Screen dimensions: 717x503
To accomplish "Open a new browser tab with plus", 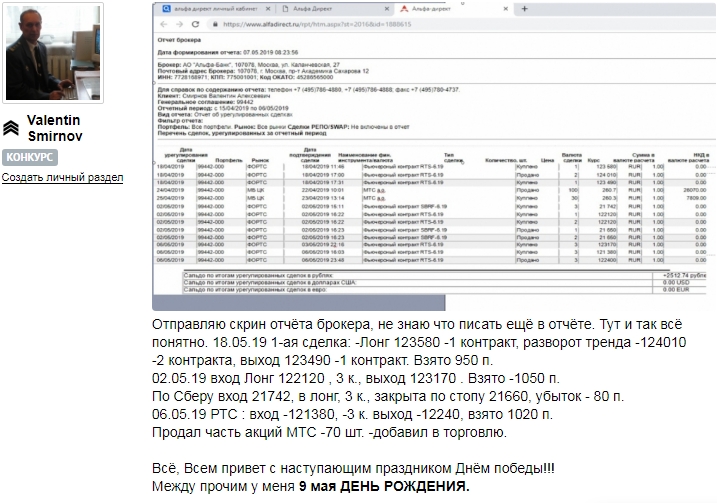I will (524, 9).
